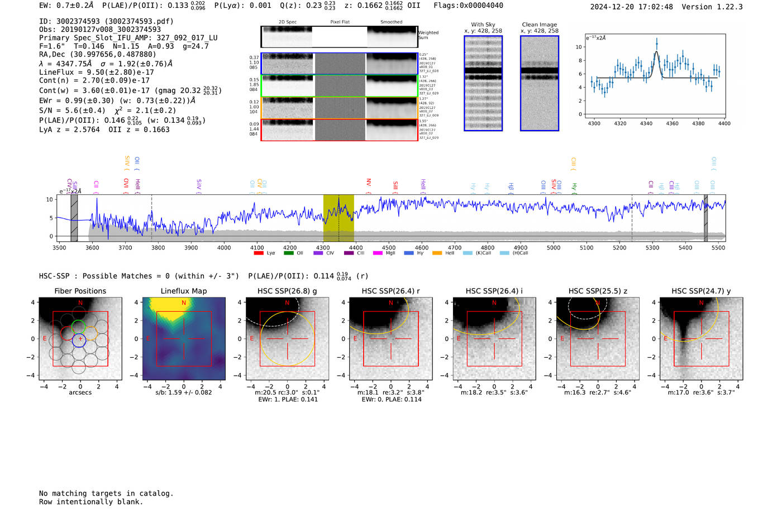Viewport: 782px width, 532px height.
Task: Click the "Pixel Flat" column header
Action: point(340,22)
